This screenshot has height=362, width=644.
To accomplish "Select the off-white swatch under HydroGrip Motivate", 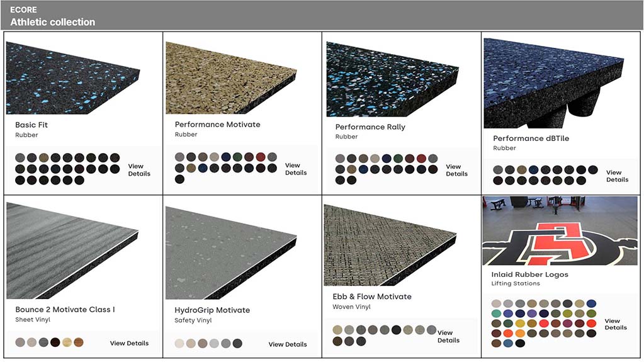I will 179,343.
